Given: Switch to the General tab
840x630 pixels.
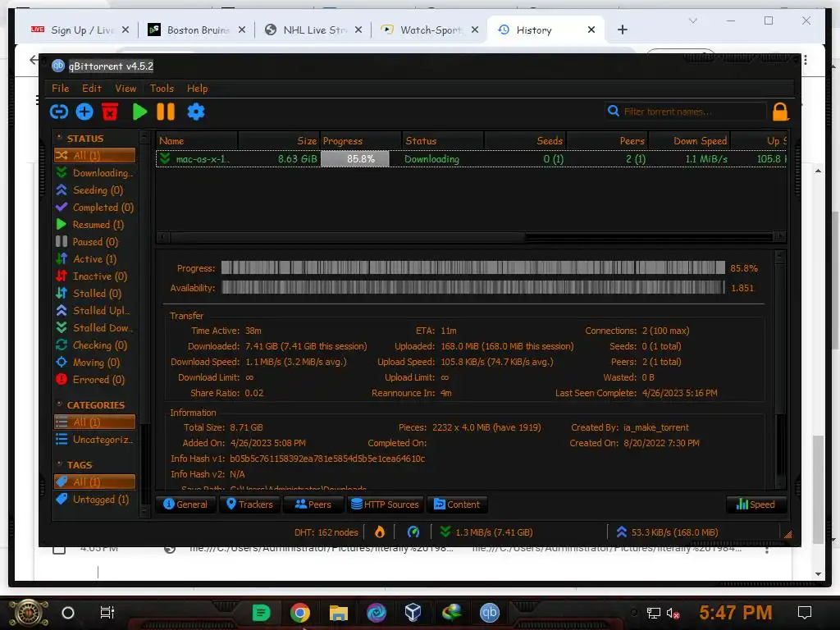Looking at the screenshot, I should pos(185,504).
